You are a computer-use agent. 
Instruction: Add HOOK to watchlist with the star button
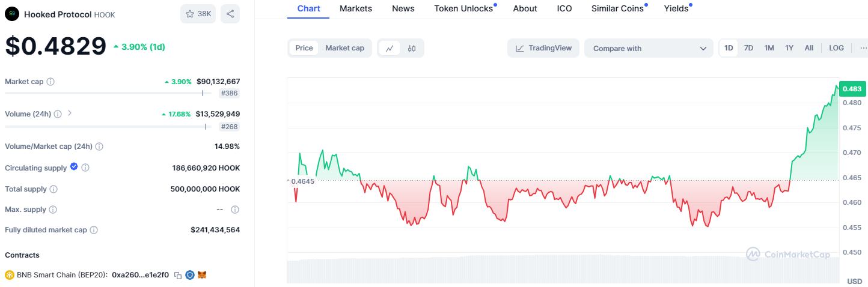(198, 14)
